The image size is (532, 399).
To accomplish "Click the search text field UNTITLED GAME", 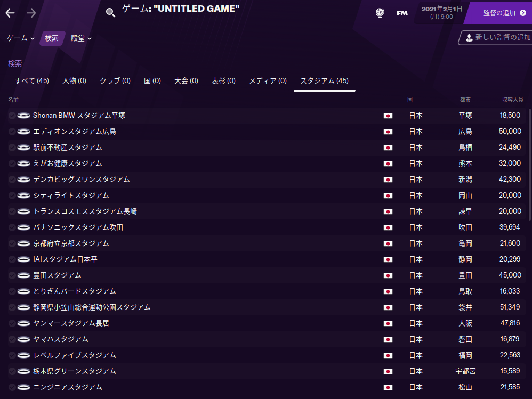I will (181, 9).
